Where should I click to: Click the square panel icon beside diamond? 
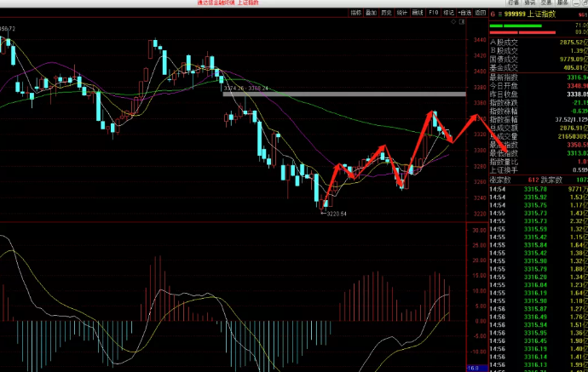(x=462, y=22)
